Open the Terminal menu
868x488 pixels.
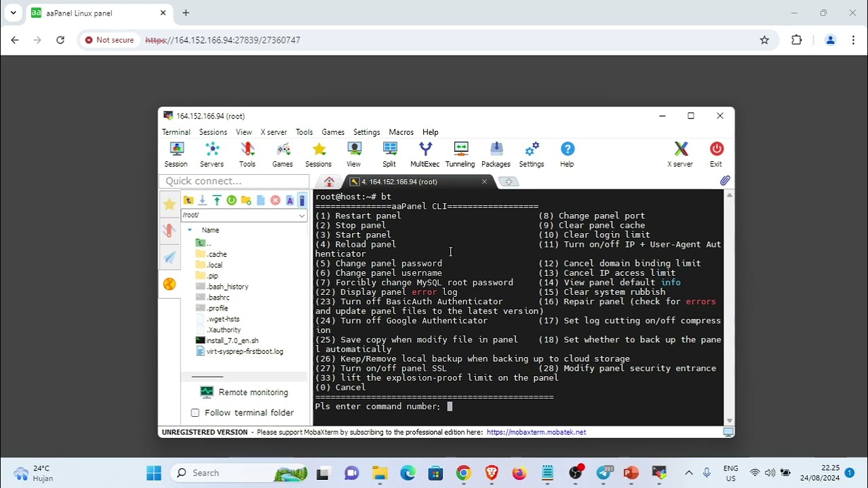click(x=176, y=132)
